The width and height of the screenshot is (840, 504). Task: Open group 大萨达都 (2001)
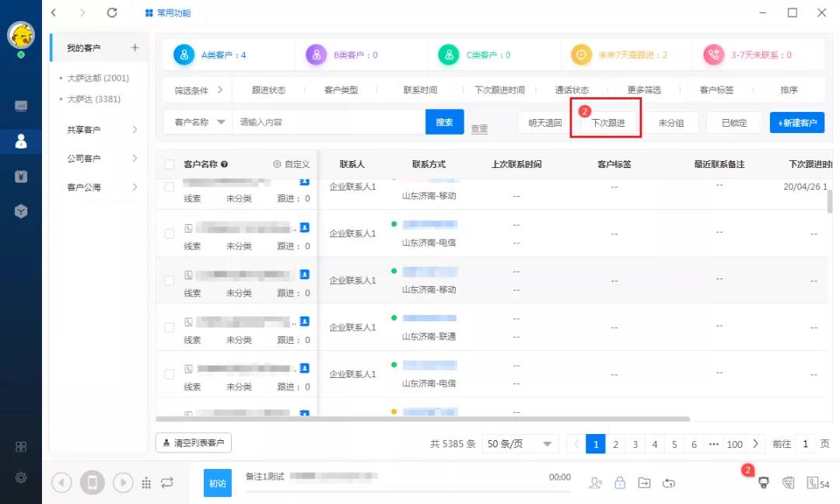point(97,79)
